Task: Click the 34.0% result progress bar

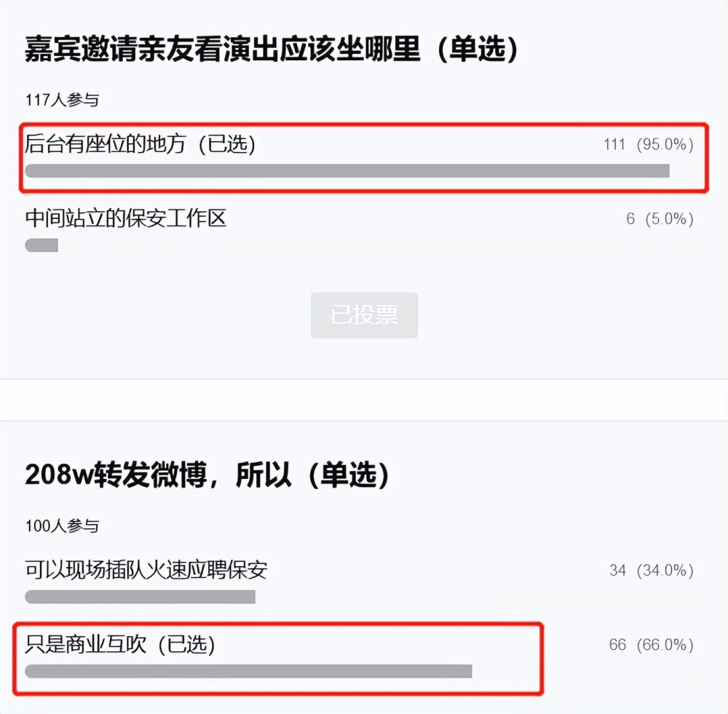Action: point(140,597)
